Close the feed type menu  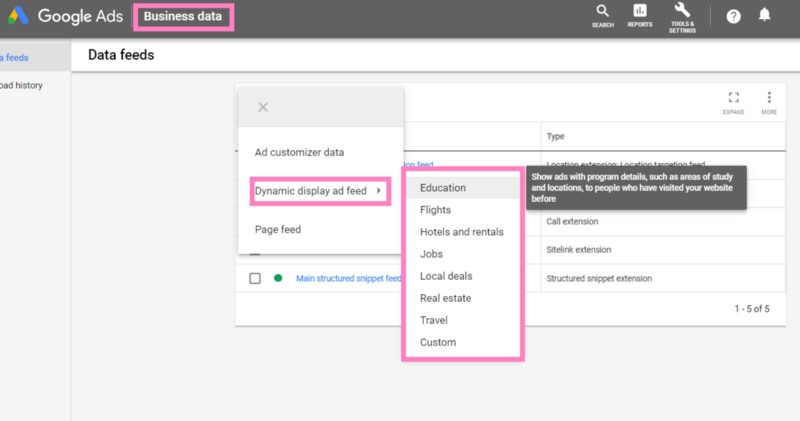tap(263, 107)
